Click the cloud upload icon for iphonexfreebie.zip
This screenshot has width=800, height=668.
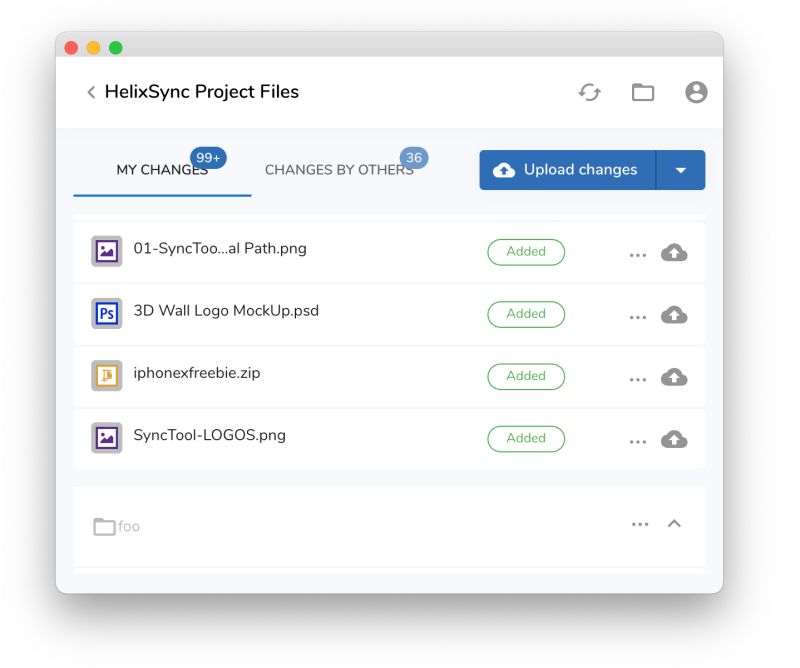click(674, 375)
